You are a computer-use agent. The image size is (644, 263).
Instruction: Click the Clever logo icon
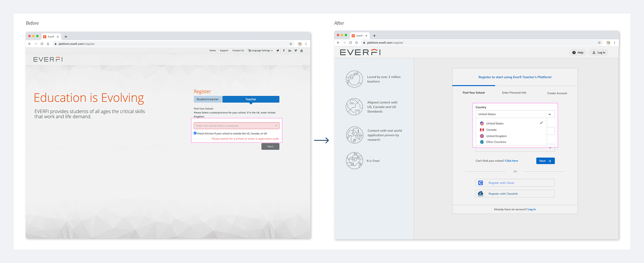coord(481,183)
